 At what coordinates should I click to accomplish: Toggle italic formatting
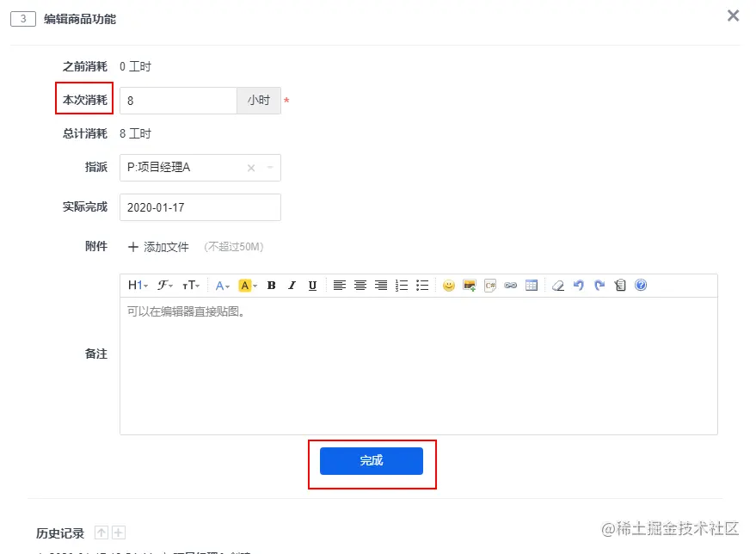point(292,286)
